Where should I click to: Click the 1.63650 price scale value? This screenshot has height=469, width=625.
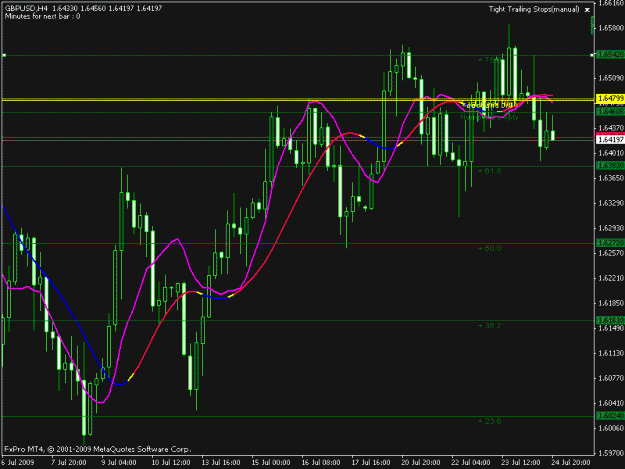click(x=611, y=178)
